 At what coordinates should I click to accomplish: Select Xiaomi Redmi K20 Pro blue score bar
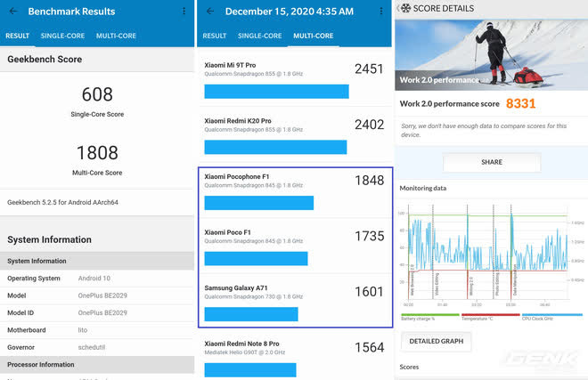pyautogui.click(x=275, y=147)
